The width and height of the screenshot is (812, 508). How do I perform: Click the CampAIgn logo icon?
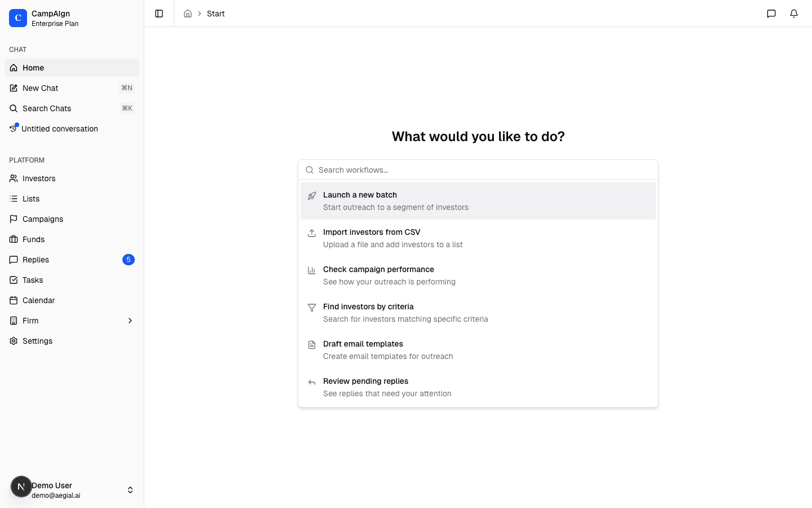(x=18, y=18)
